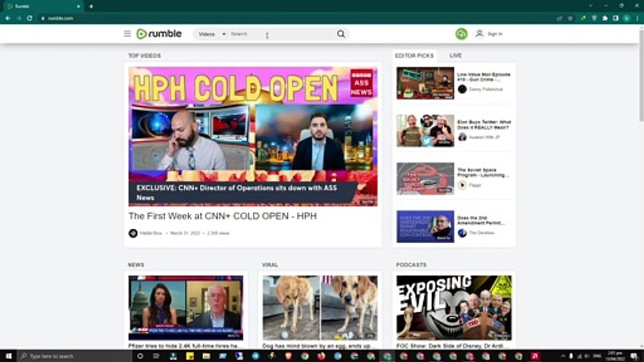Open The Soviet Space Program link

click(483, 172)
